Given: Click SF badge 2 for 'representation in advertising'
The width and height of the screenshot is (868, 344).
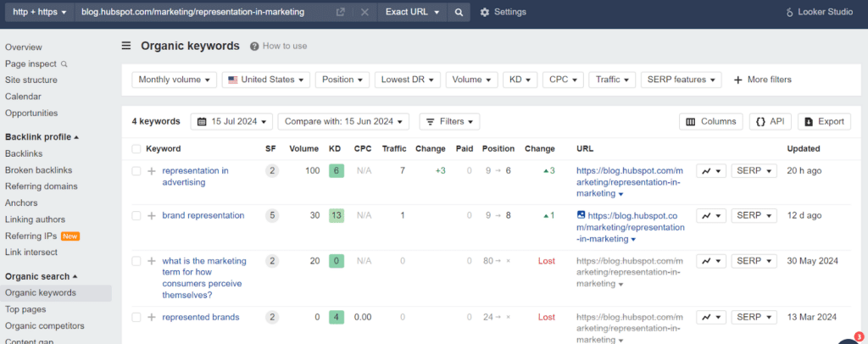Looking at the screenshot, I should pos(272,171).
